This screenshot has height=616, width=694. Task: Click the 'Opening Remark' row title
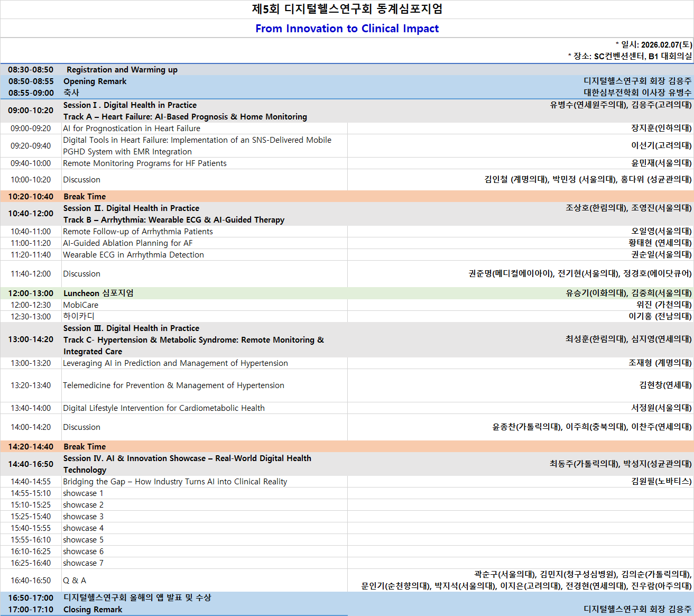point(95,81)
